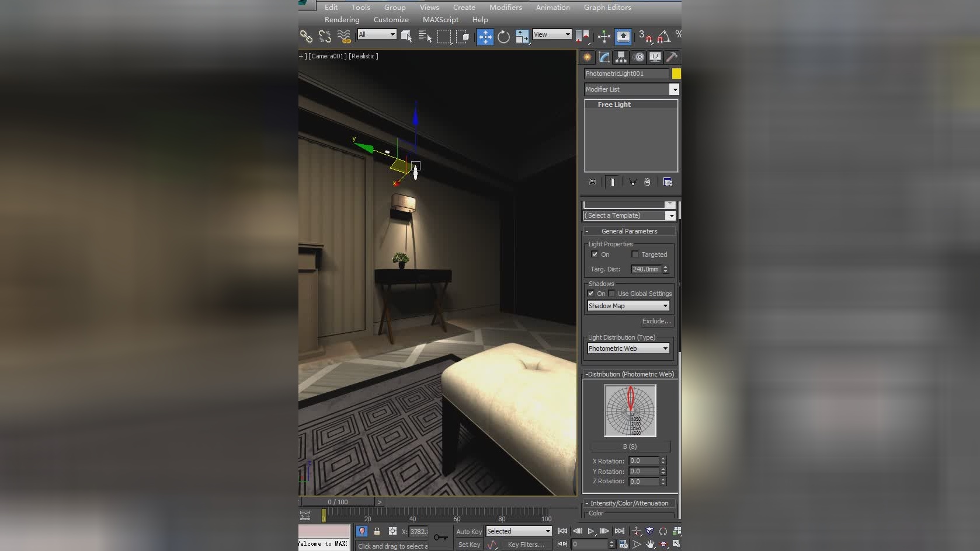980x551 pixels.
Task: Click Remove Modifier from stack icon
Action: click(x=647, y=182)
